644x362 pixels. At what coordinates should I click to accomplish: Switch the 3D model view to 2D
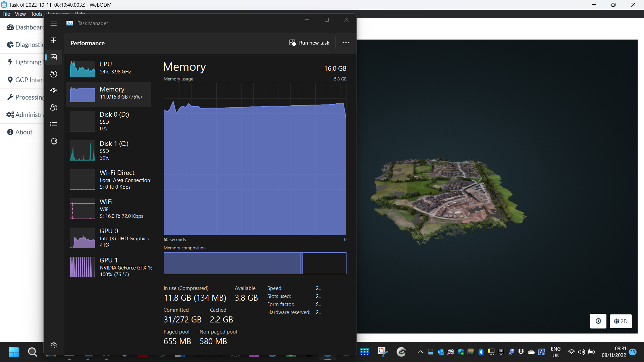[621, 321]
